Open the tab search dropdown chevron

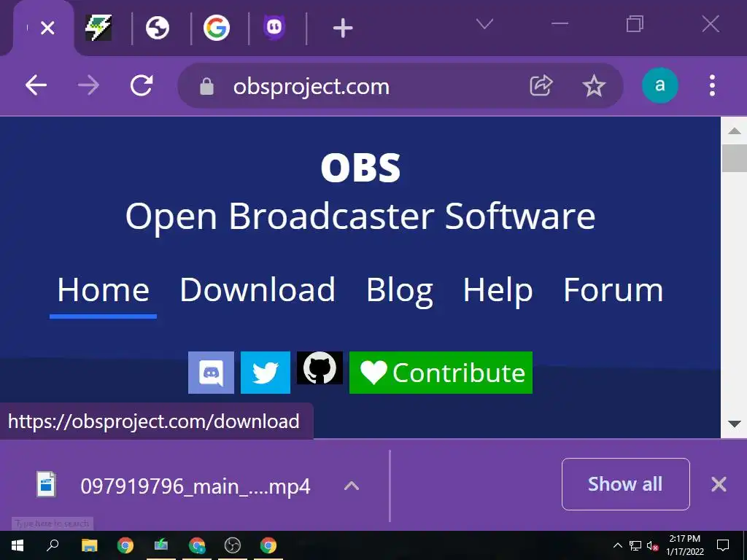[x=484, y=24]
